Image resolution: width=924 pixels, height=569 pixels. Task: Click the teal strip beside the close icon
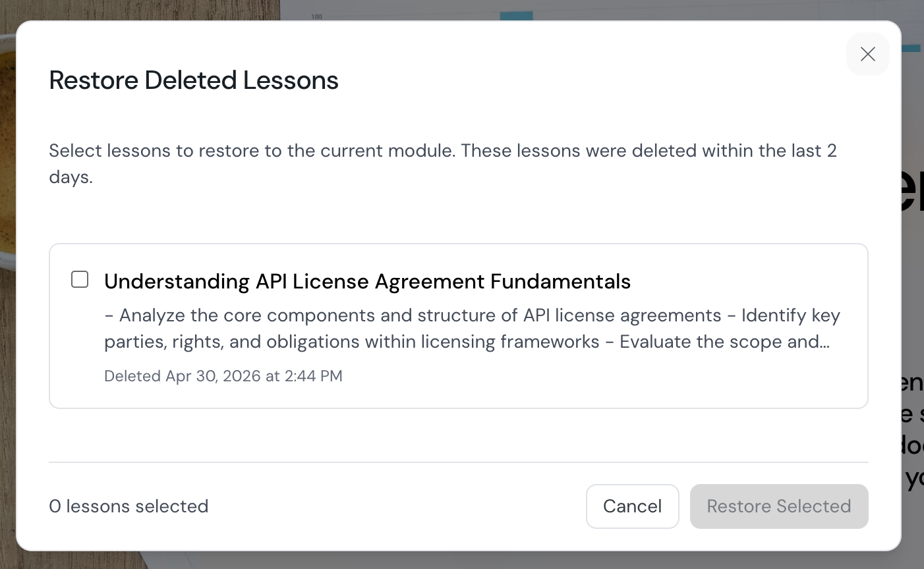click(x=911, y=48)
